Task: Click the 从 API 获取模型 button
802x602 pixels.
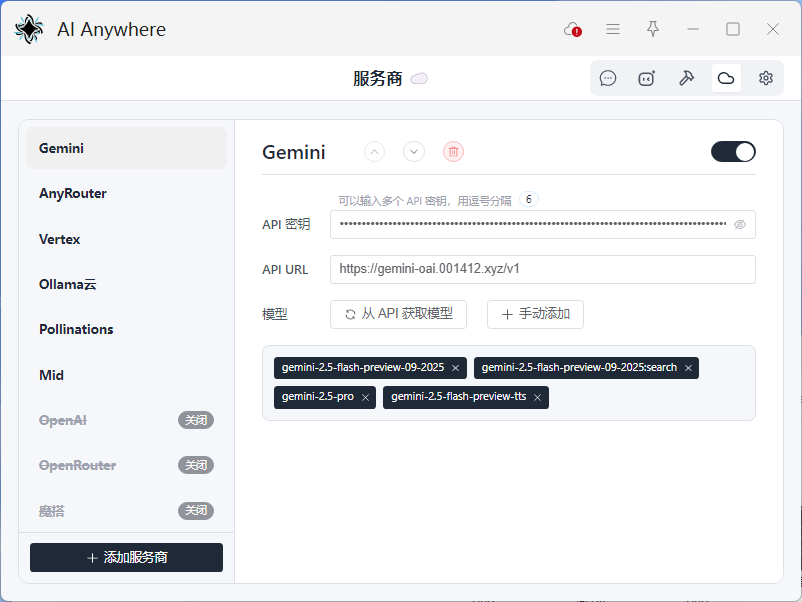Action: click(398, 314)
